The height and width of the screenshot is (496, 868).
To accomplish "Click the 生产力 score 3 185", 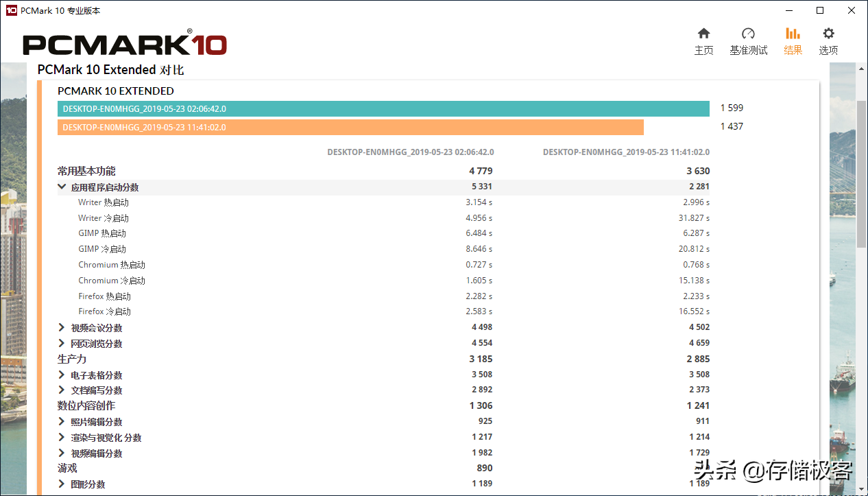I will pos(481,359).
